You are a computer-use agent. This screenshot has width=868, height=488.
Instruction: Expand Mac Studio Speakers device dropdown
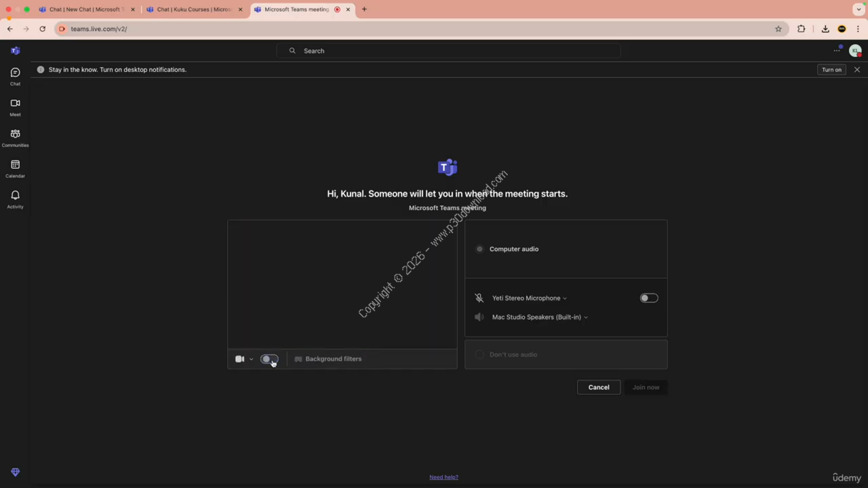point(539,317)
